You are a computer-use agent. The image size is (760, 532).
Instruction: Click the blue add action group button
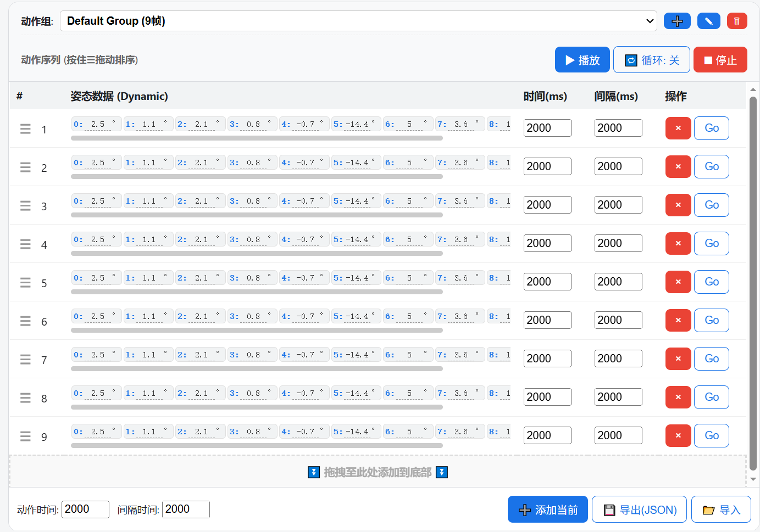click(677, 21)
